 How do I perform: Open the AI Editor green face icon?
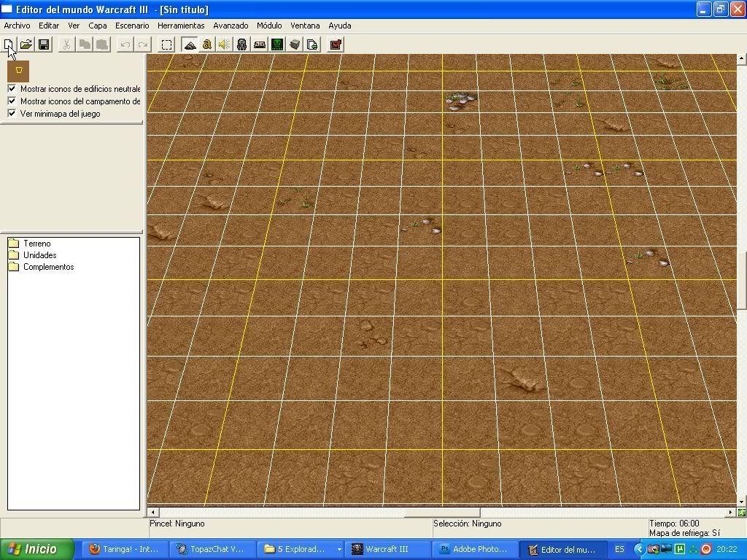coord(277,44)
